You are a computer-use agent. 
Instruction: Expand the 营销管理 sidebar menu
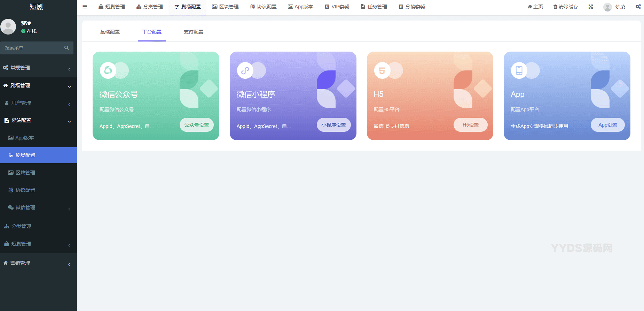tap(38, 263)
